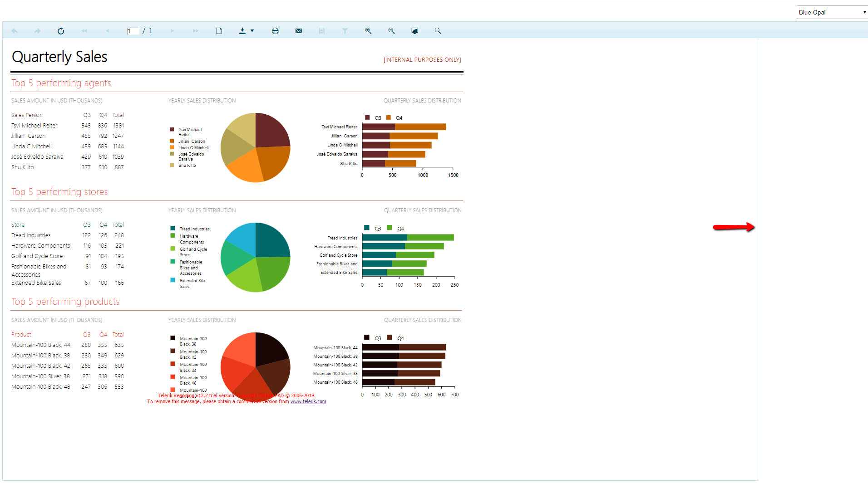Click the current page number field
This screenshot has height=483, width=868.
133,31
